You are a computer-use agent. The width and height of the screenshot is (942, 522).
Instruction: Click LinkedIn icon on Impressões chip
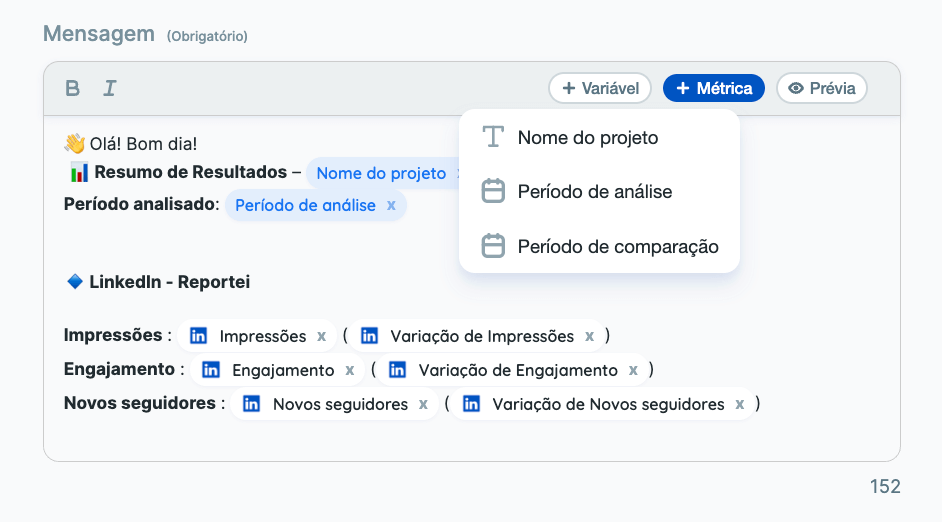pyautogui.click(x=199, y=336)
